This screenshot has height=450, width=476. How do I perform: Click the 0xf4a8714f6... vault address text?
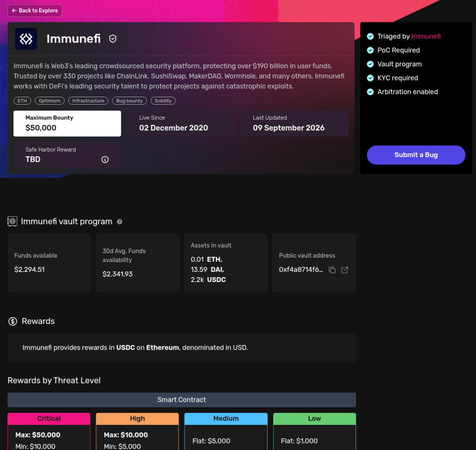(x=301, y=270)
